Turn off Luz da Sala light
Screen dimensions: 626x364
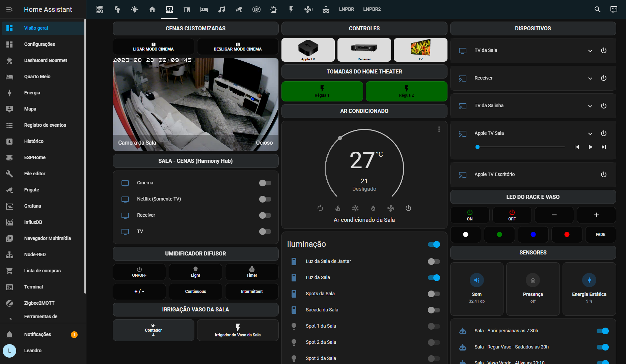[x=434, y=278]
